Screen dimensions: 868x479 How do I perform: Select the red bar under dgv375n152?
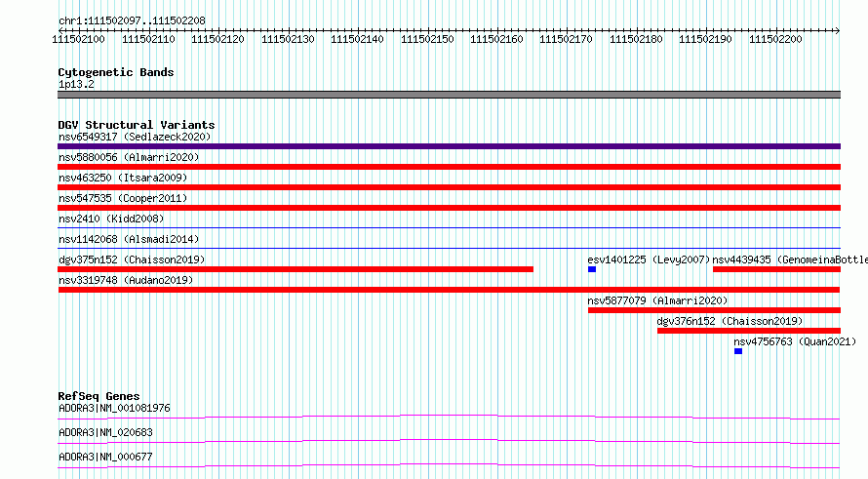296,269
